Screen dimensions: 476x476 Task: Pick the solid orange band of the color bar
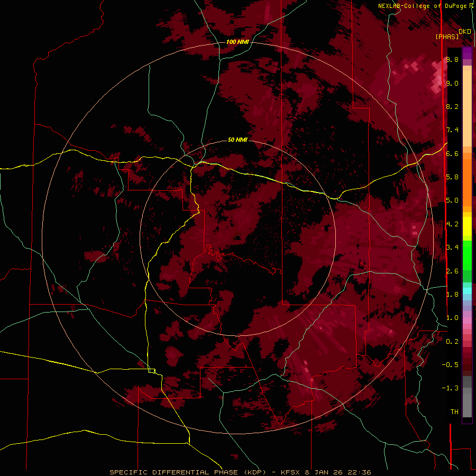point(467,181)
